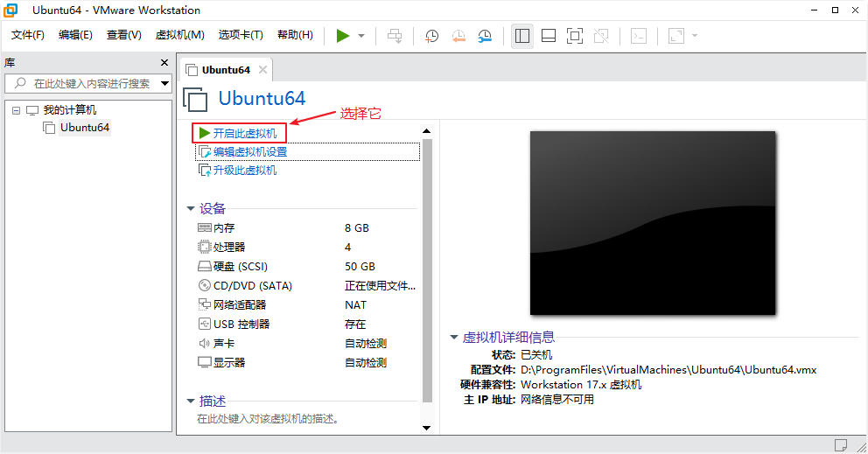Click the Unity mode toolbar icon
The height and width of the screenshot is (454, 868).
[x=601, y=36]
